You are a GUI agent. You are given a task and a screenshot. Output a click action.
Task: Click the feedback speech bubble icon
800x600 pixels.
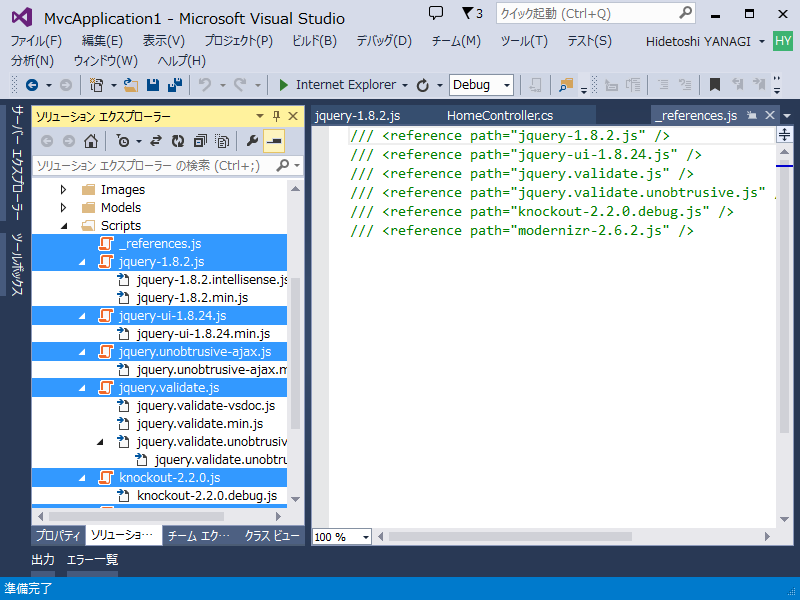tap(436, 13)
